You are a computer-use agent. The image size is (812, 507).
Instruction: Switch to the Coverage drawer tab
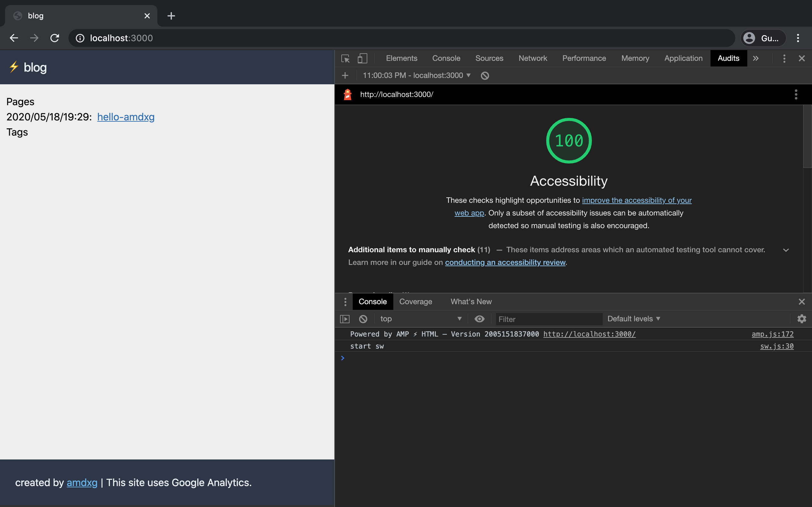(x=416, y=301)
